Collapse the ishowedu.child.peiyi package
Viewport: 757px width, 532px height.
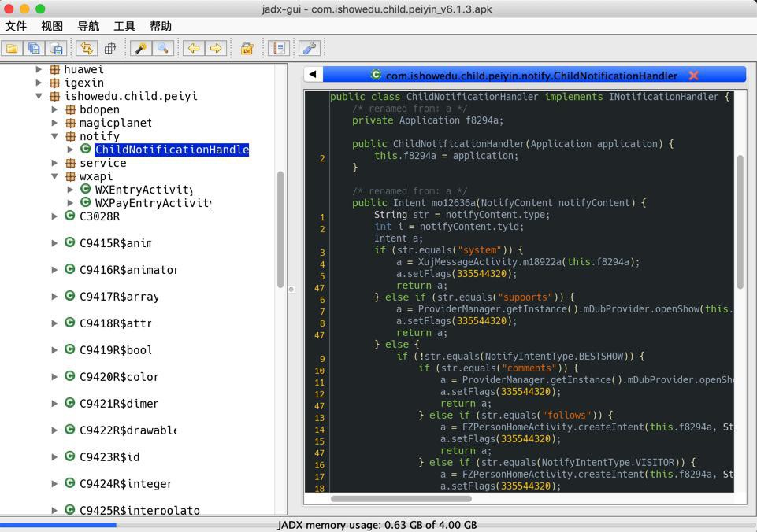tap(39, 97)
